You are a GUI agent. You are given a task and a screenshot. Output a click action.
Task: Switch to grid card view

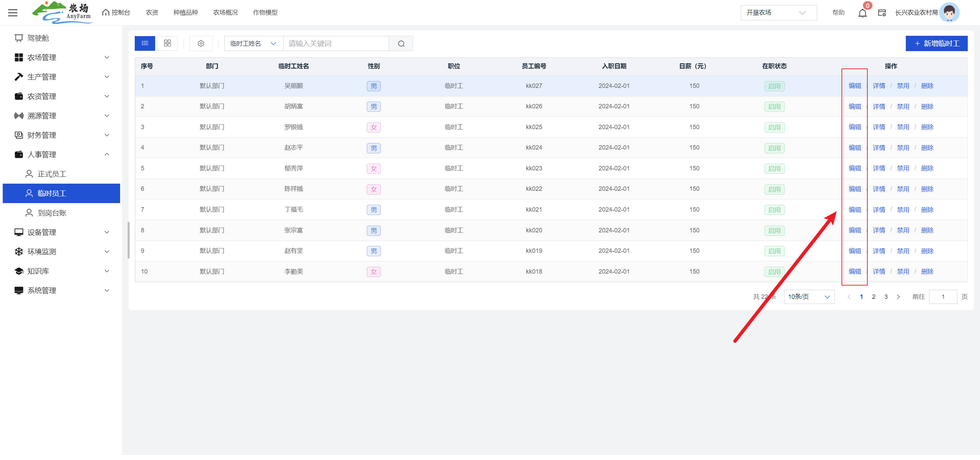point(167,43)
